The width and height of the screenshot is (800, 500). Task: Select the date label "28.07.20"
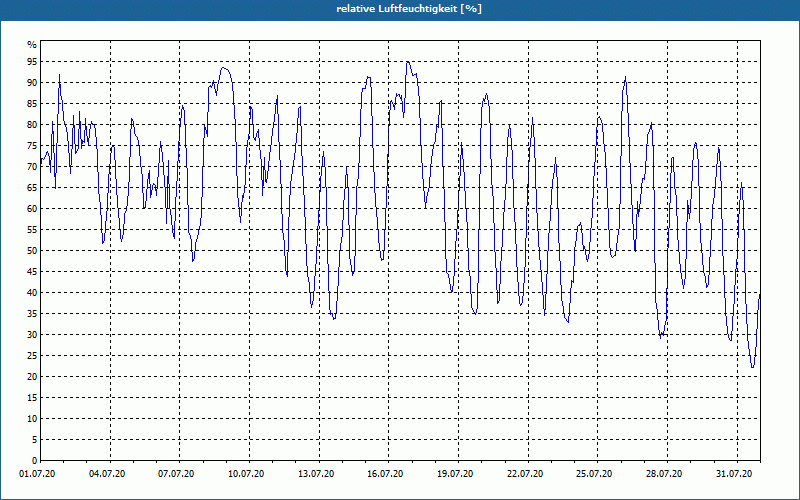[664, 474]
